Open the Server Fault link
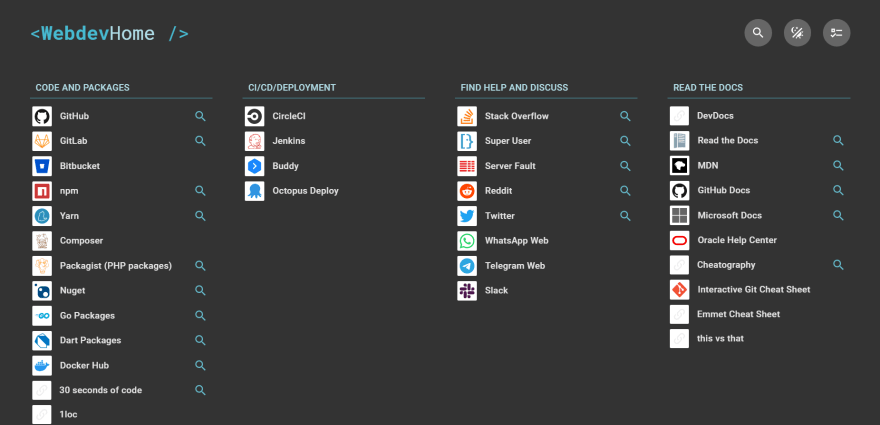This screenshot has height=425, width=880. tap(510, 166)
